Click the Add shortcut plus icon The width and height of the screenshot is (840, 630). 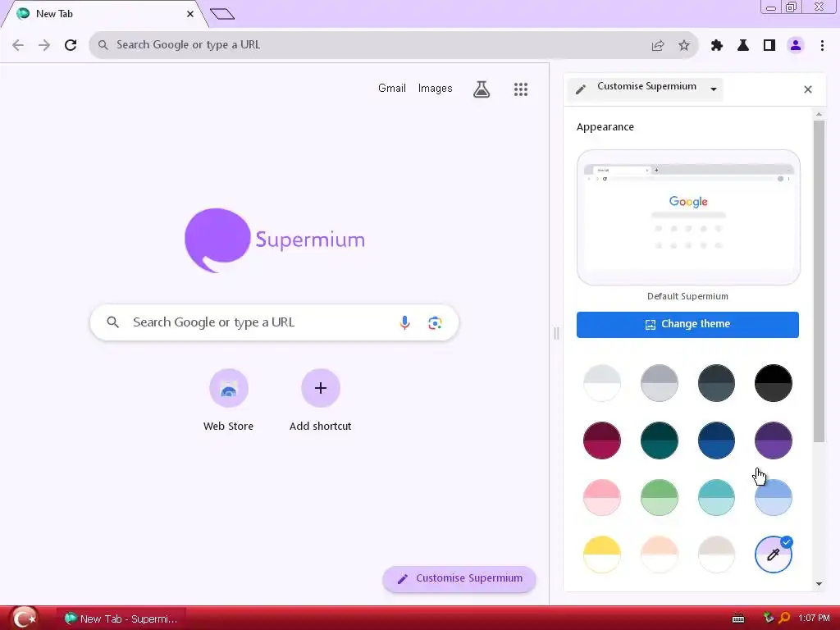coord(321,388)
